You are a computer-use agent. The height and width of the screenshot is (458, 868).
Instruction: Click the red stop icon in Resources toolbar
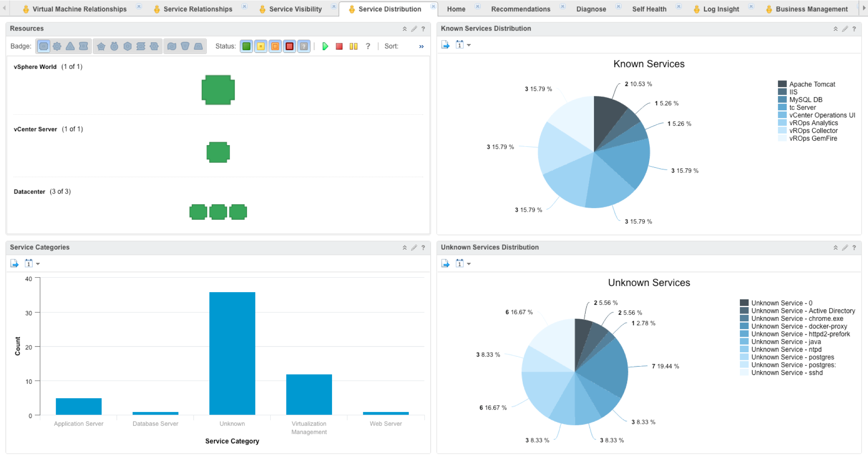tap(339, 46)
